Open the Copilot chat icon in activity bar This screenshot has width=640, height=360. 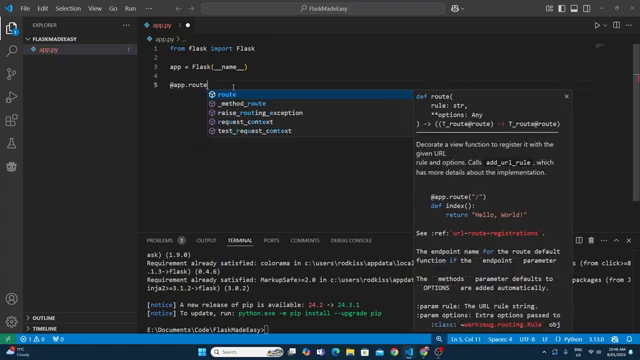click(11, 167)
